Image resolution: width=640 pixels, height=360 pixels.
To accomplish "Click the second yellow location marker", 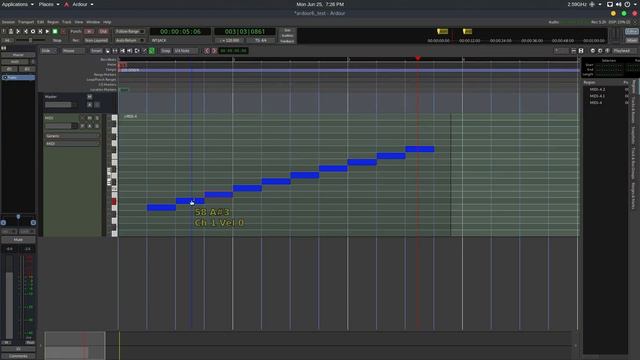I will 467,31.
